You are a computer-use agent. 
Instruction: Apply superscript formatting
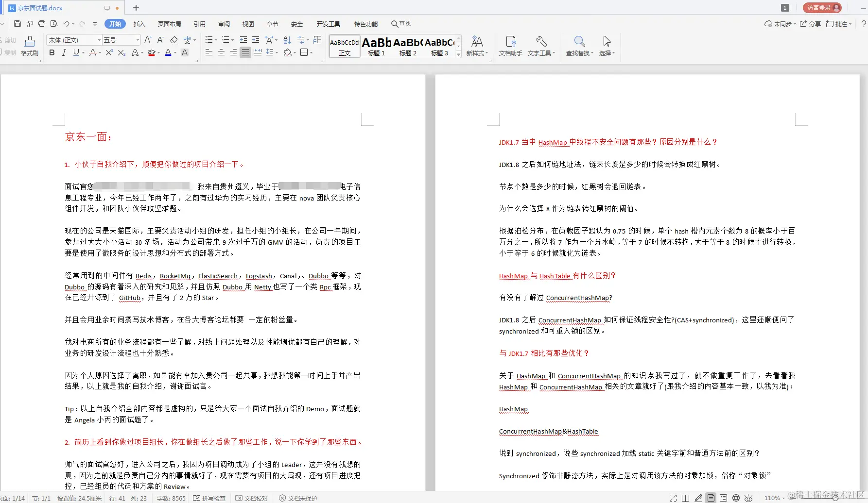109,52
